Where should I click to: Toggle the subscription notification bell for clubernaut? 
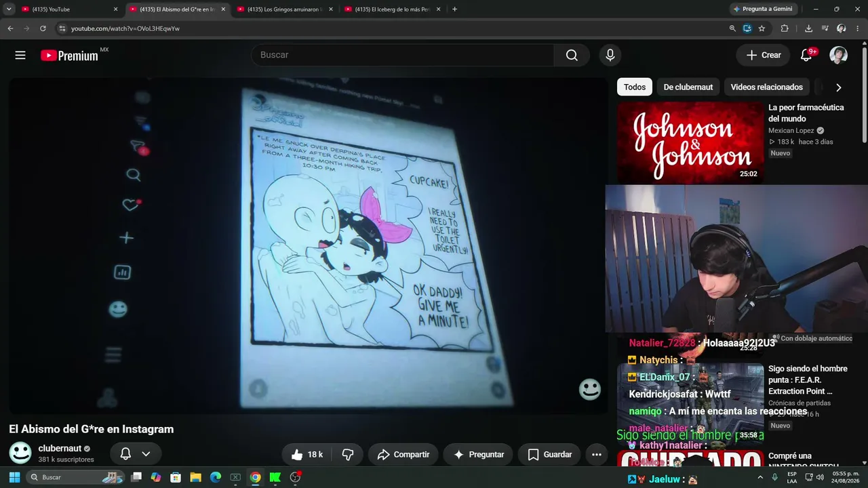pyautogui.click(x=125, y=454)
